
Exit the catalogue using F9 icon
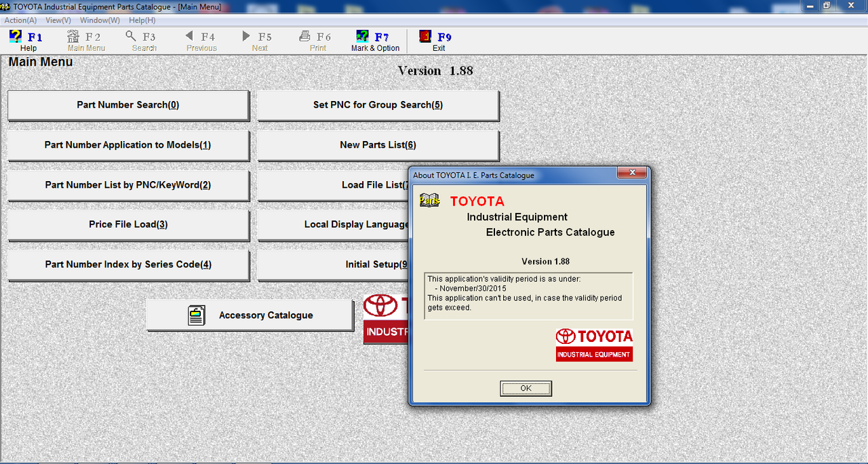coord(425,37)
